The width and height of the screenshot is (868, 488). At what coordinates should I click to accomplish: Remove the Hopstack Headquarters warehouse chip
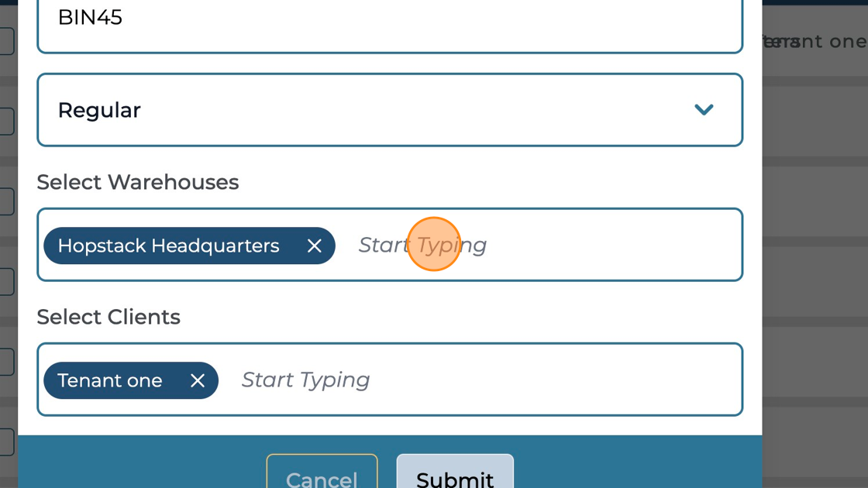[314, 246]
